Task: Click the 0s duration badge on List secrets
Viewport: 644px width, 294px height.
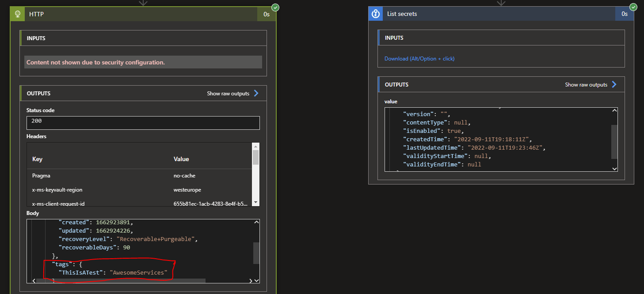Action: pos(624,14)
